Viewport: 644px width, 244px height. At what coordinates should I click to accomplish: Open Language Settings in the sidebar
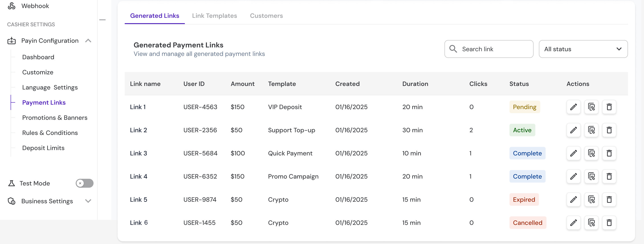[50, 87]
